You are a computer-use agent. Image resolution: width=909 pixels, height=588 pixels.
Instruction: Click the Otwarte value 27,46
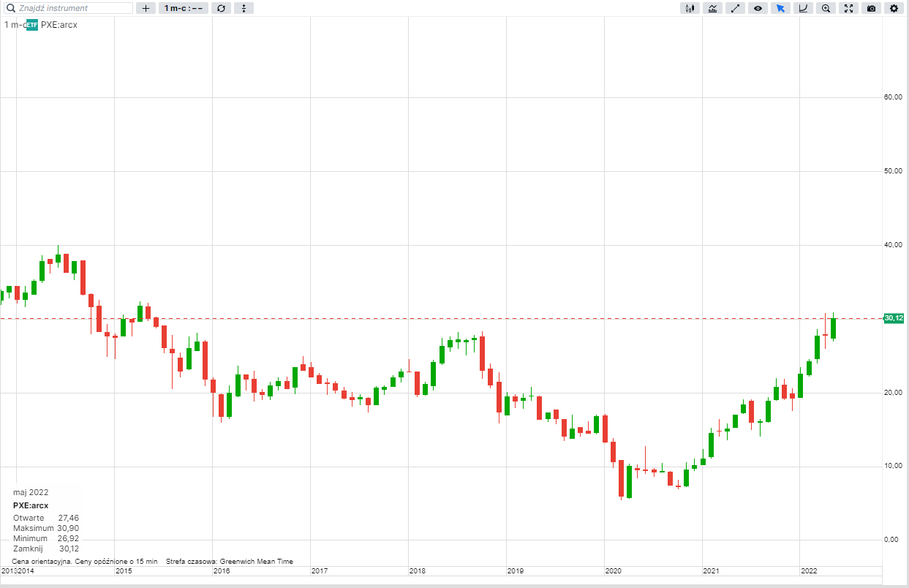[x=68, y=518]
